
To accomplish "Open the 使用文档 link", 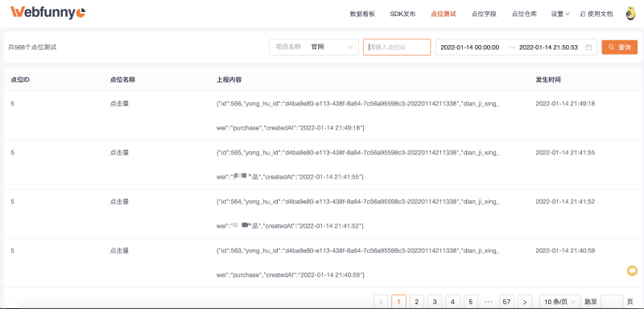I will (597, 14).
